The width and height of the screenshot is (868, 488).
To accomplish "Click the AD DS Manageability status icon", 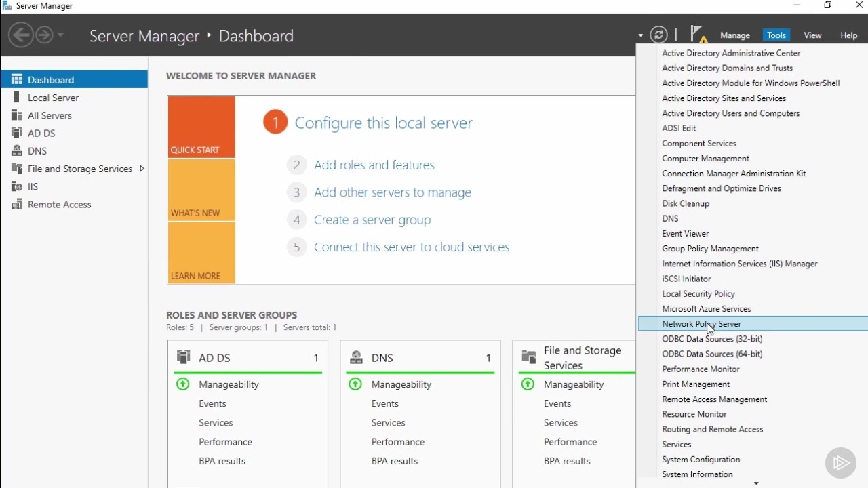I will coord(182,384).
